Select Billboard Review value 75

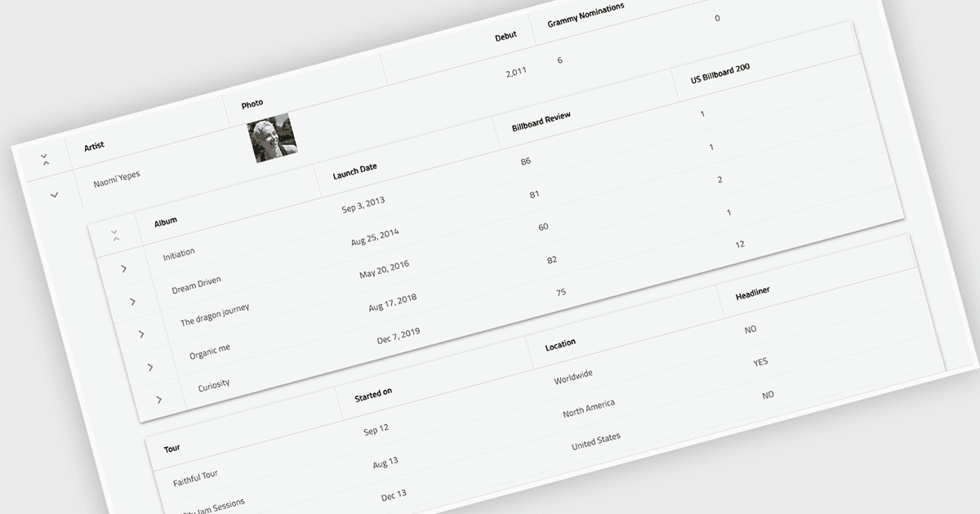pos(561,292)
